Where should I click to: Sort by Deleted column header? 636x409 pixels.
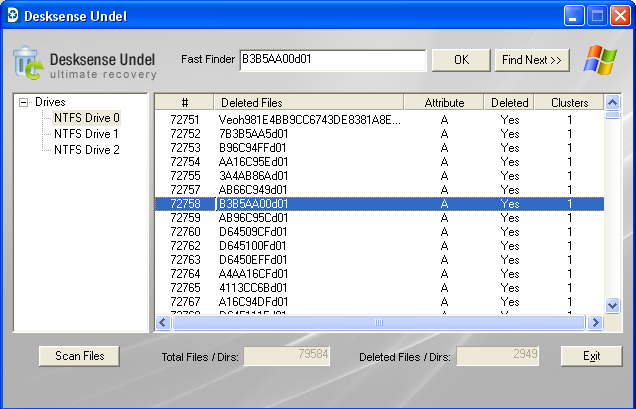509,102
